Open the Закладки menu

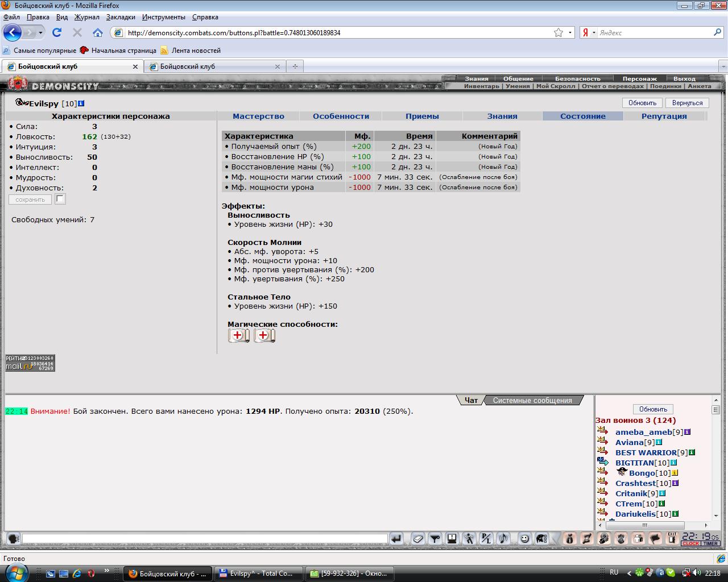(121, 17)
